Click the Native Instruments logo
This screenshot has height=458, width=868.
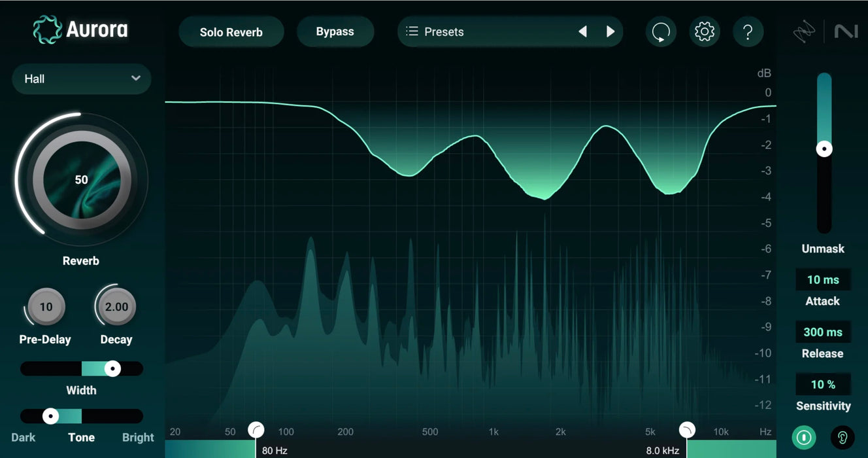pyautogui.click(x=846, y=31)
